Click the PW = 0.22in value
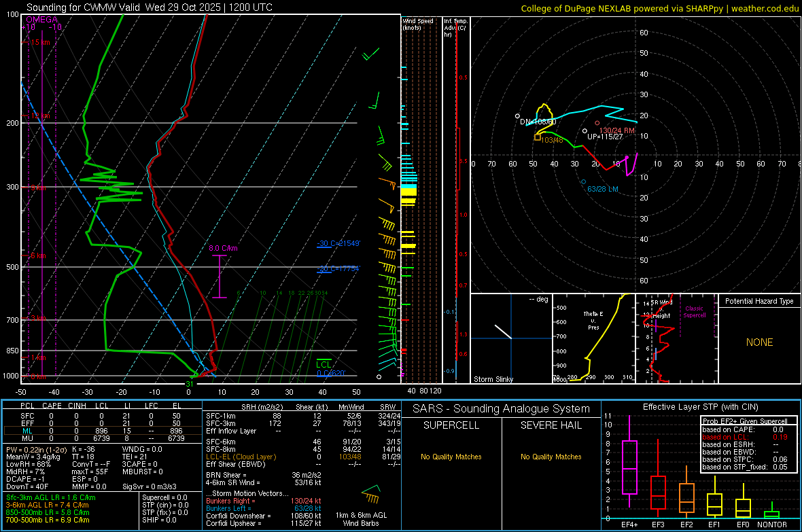 tap(36, 449)
